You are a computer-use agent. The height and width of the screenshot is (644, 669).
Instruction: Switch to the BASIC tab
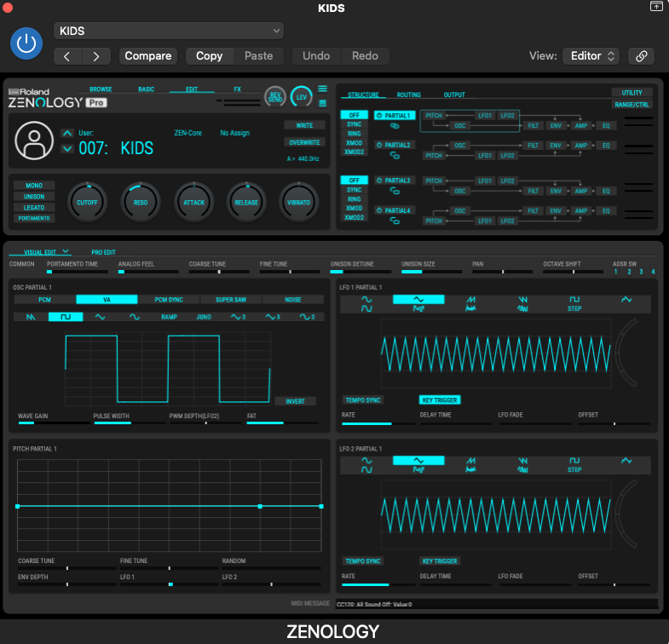[x=147, y=89]
